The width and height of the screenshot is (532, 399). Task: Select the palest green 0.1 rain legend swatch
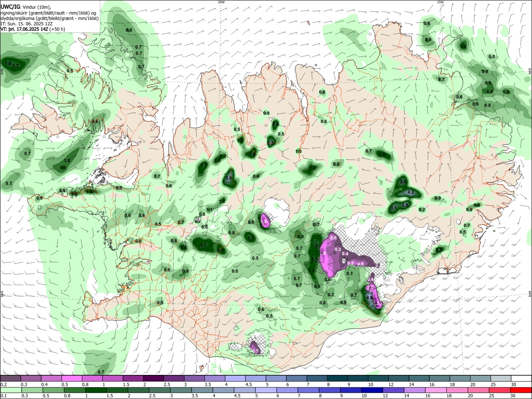point(11,390)
